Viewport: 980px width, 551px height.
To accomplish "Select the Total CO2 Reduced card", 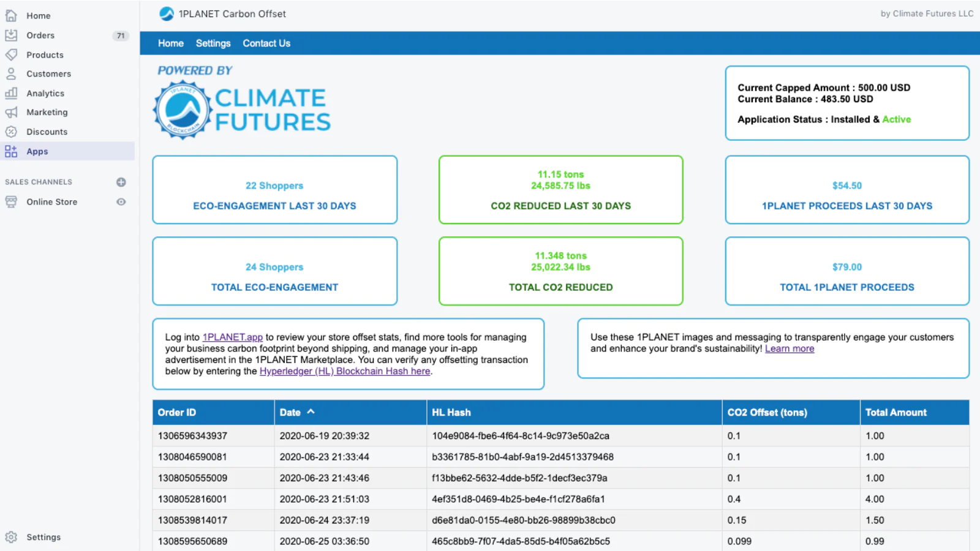I will tap(560, 271).
